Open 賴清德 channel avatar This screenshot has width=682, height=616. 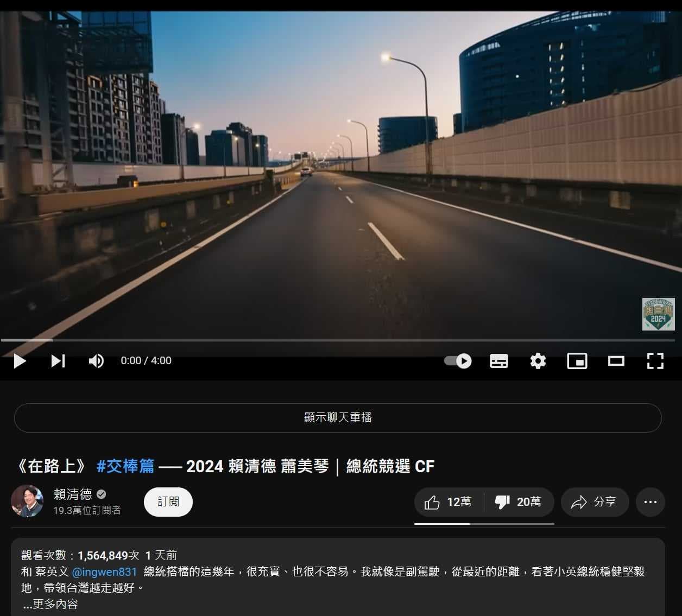pyautogui.click(x=27, y=501)
